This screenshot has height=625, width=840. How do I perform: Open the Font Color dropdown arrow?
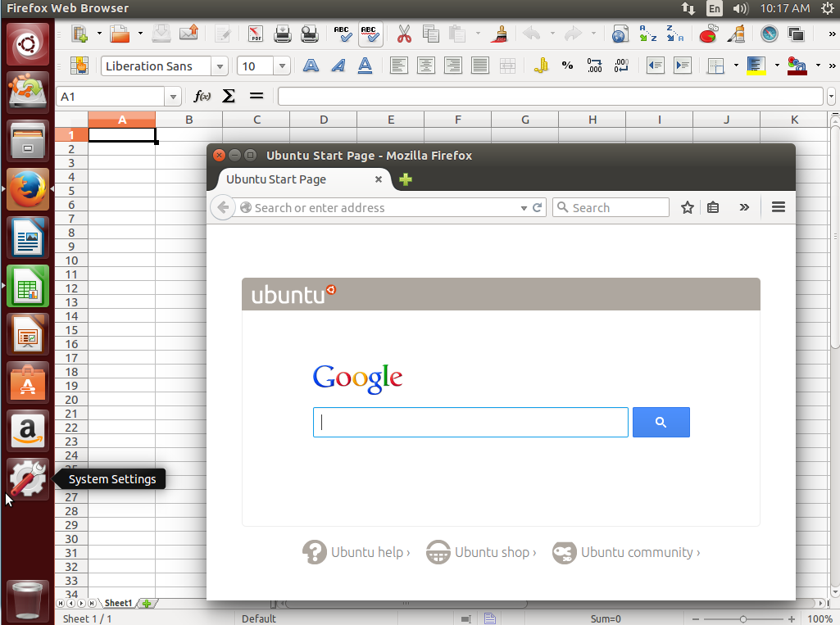(x=818, y=66)
